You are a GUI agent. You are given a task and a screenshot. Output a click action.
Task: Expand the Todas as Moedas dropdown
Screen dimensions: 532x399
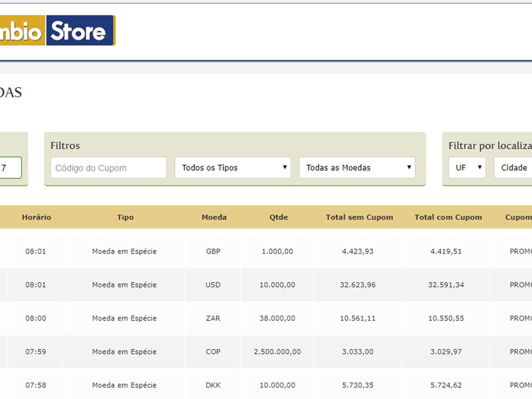tap(357, 168)
